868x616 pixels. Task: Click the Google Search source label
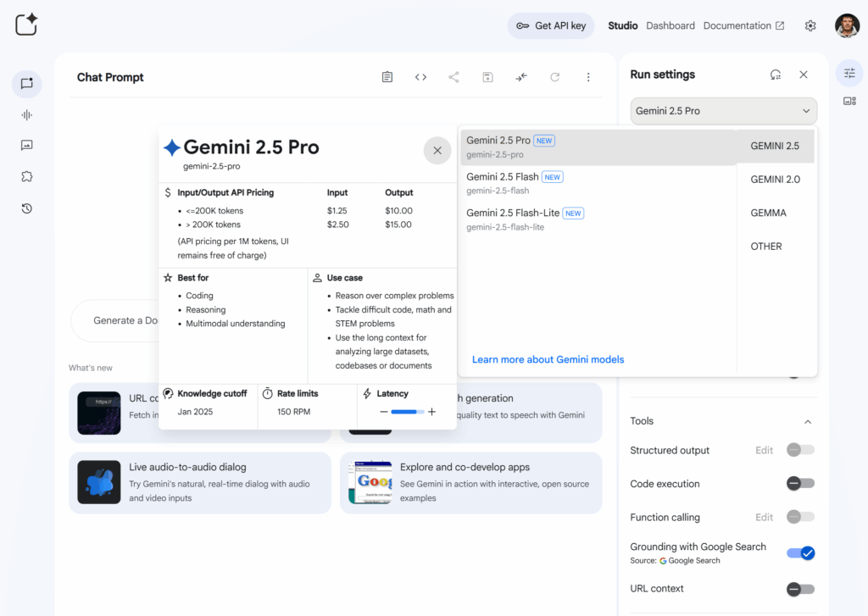[x=690, y=561]
